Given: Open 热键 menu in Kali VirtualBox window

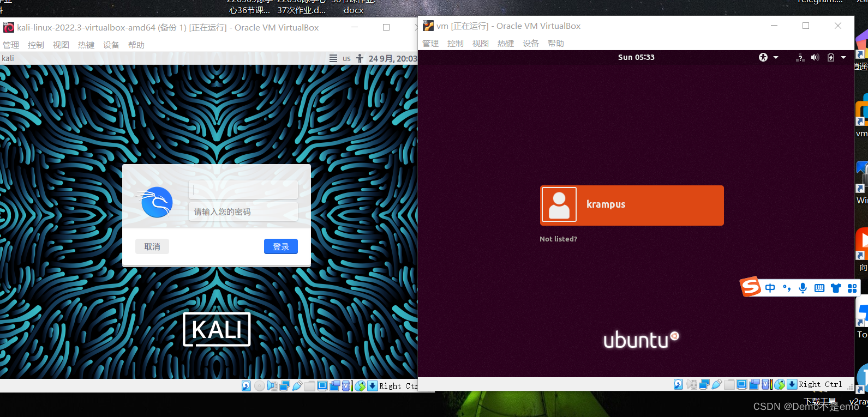Looking at the screenshot, I should coord(86,45).
